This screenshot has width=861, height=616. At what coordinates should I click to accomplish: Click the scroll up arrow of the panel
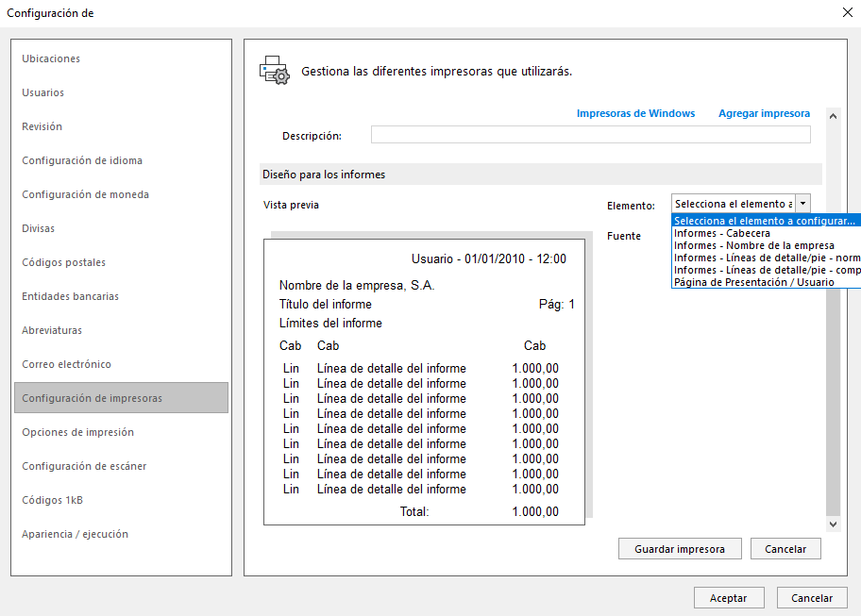[x=833, y=116]
